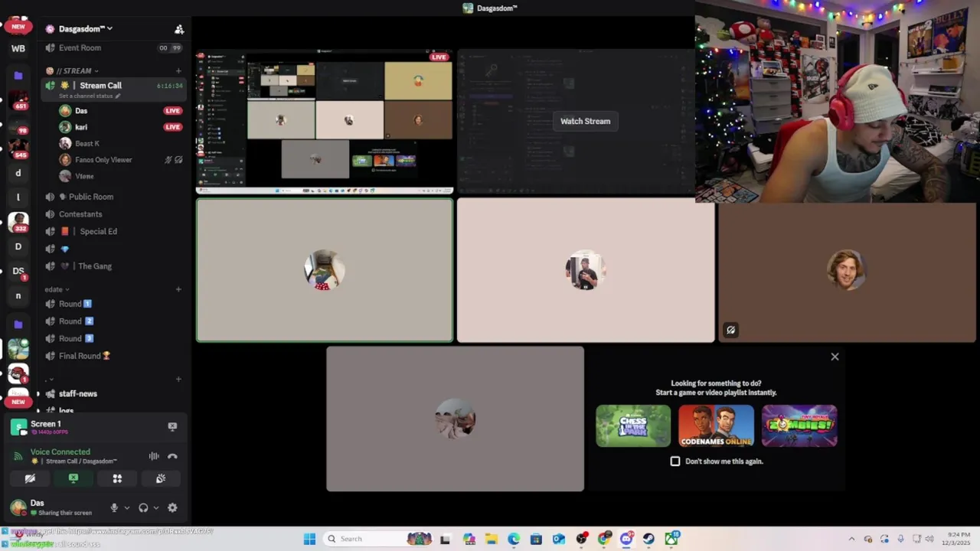
Task: Open Voice Connected connection details
Action: tap(60, 452)
